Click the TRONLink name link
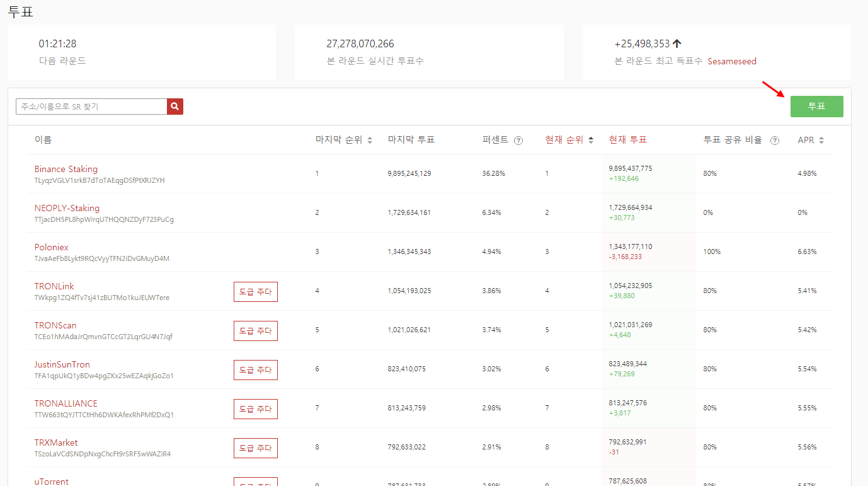This screenshot has width=868, height=486. point(54,286)
